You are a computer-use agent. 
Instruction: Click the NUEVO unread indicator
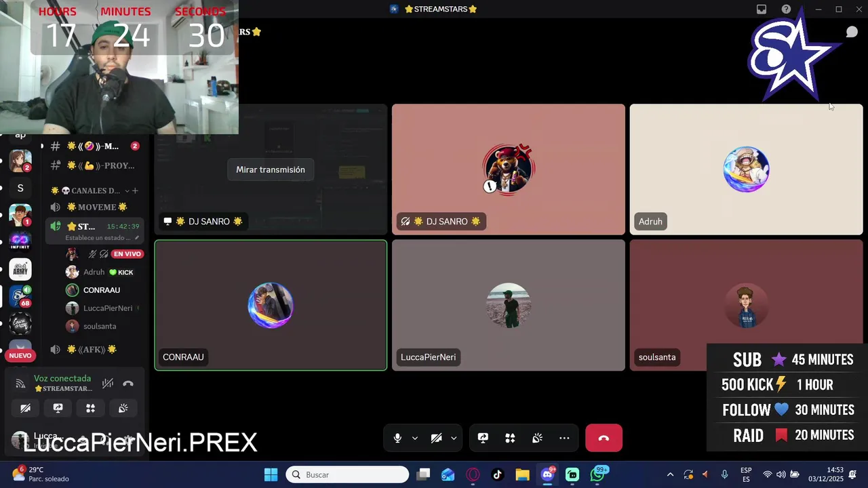point(20,356)
